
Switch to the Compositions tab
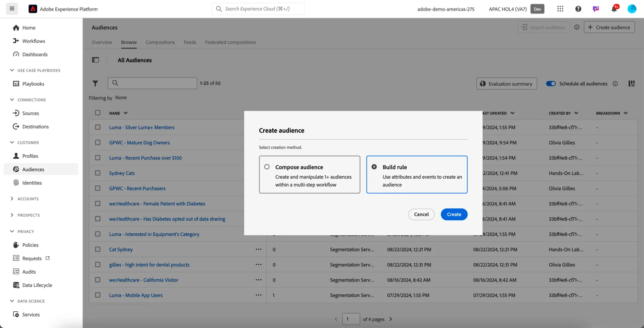click(x=160, y=42)
